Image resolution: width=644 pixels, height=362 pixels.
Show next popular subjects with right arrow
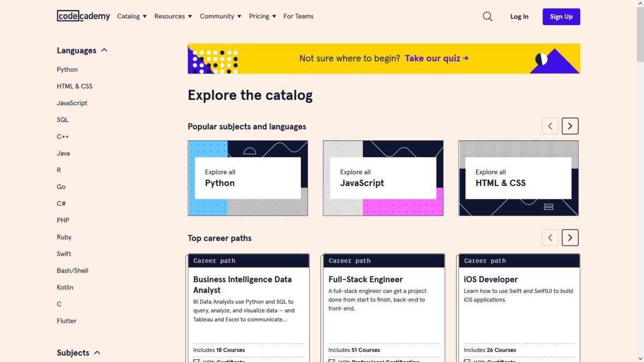[570, 126]
